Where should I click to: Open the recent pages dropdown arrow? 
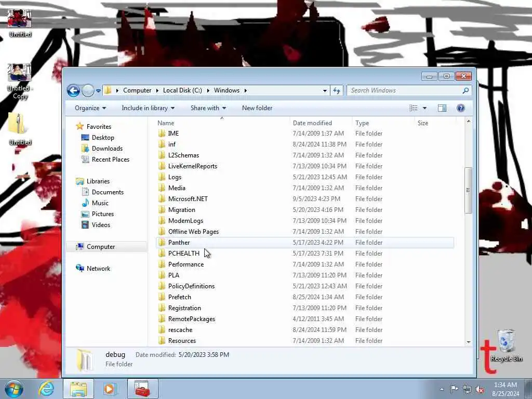click(98, 91)
